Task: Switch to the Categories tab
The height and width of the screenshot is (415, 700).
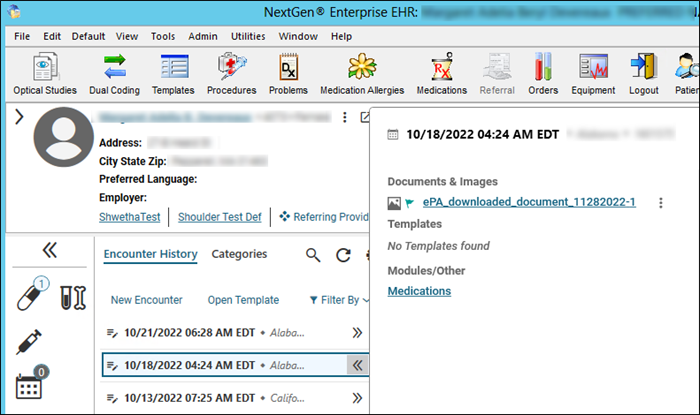Action: pos(239,254)
